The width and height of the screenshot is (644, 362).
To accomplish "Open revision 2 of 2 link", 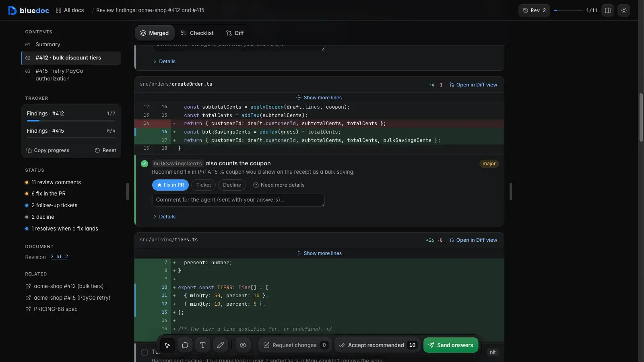I will pos(59,257).
